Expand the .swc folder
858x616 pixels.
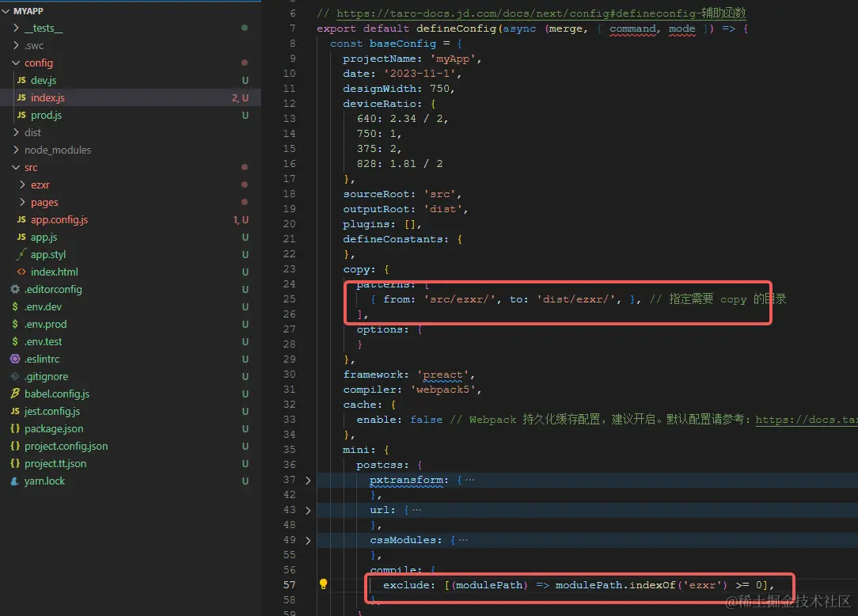(16, 45)
